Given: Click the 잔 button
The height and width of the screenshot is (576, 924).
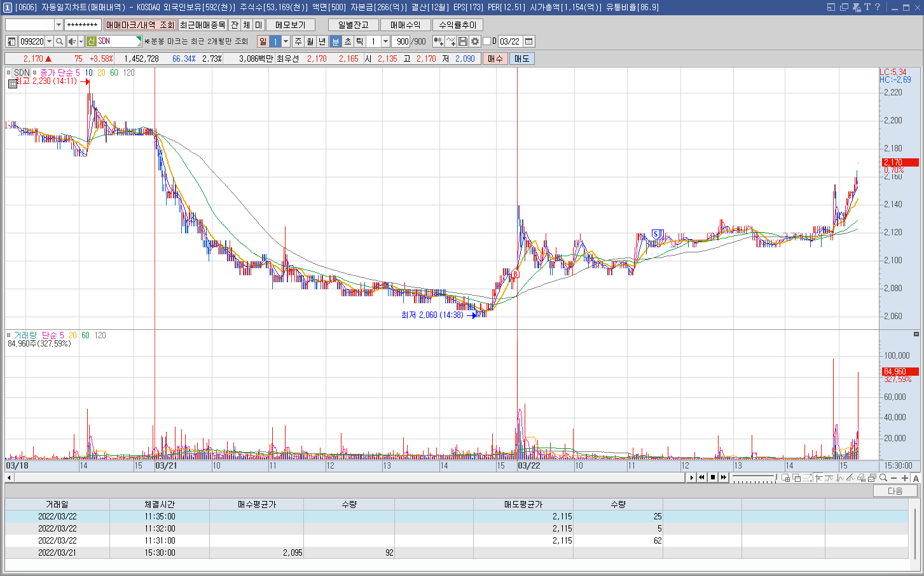Looking at the screenshot, I should (x=235, y=25).
